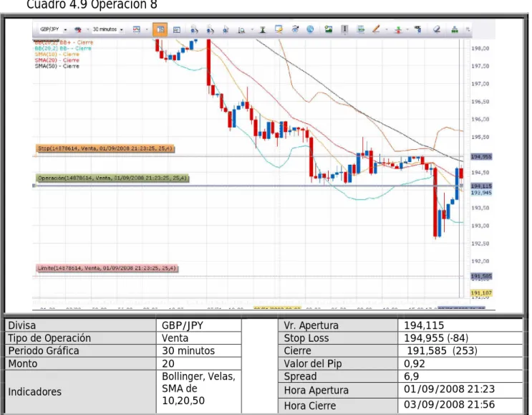Click the Stop(14878614, Venta) order label
The image size is (532, 415).
pyautogui.click(x=105, y=148)
